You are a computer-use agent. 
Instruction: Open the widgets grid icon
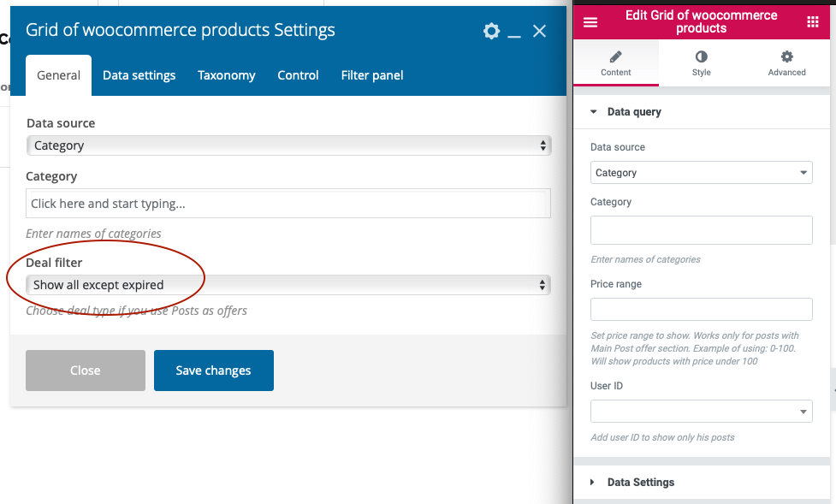[812, 22]
